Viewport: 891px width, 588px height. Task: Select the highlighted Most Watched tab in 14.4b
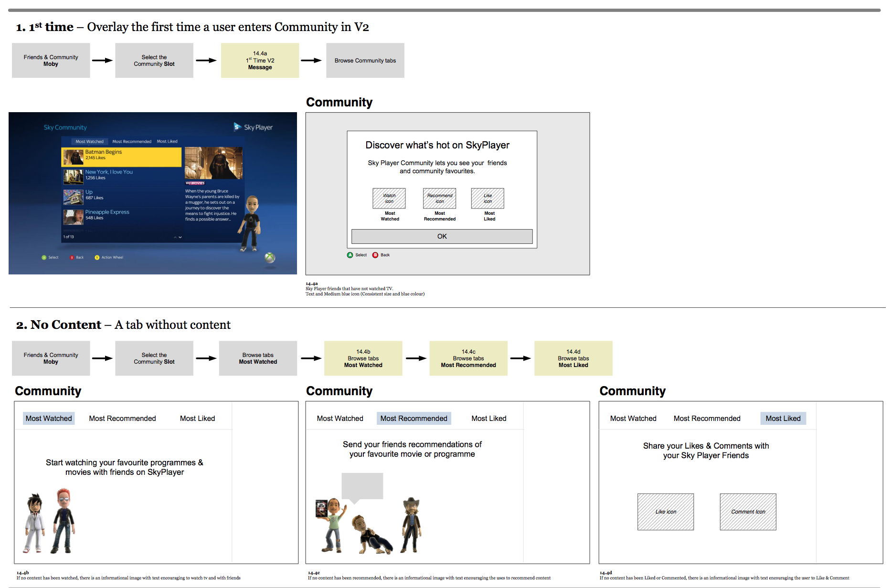pyautogui.click(x=49, y=418)
